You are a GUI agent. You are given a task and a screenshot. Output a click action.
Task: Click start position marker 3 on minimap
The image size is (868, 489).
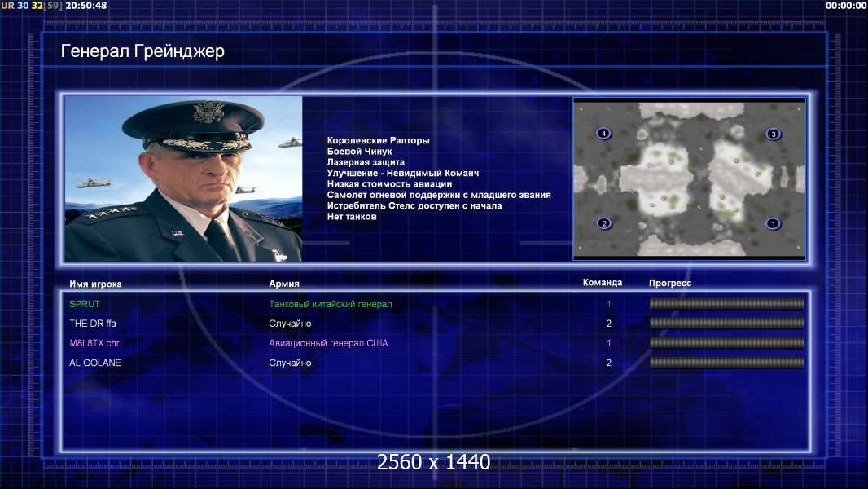click(x=774, y=134)
